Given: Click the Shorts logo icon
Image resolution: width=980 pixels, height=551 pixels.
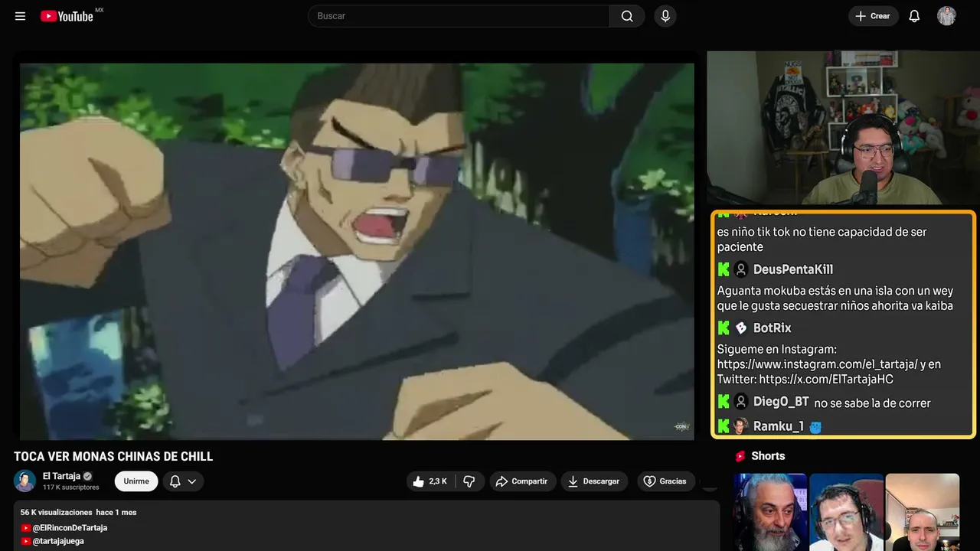Looking at the screenshot, I should point(740,456).
